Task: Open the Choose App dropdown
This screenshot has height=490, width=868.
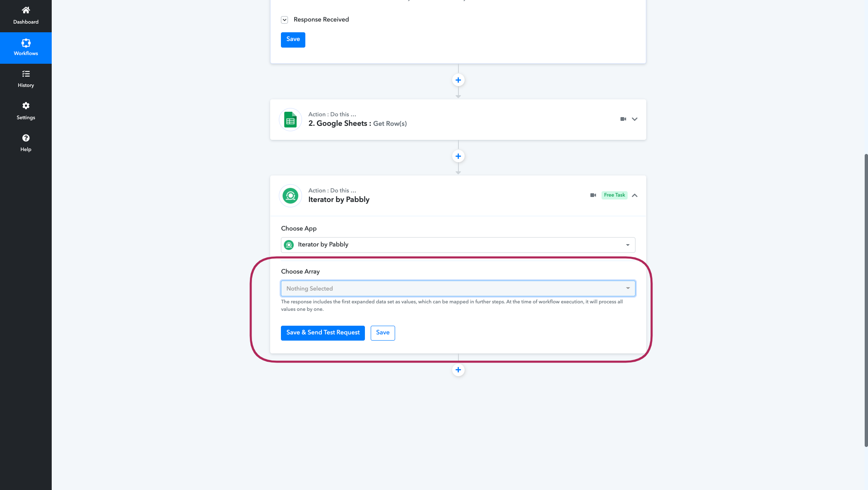Action: 458,245
